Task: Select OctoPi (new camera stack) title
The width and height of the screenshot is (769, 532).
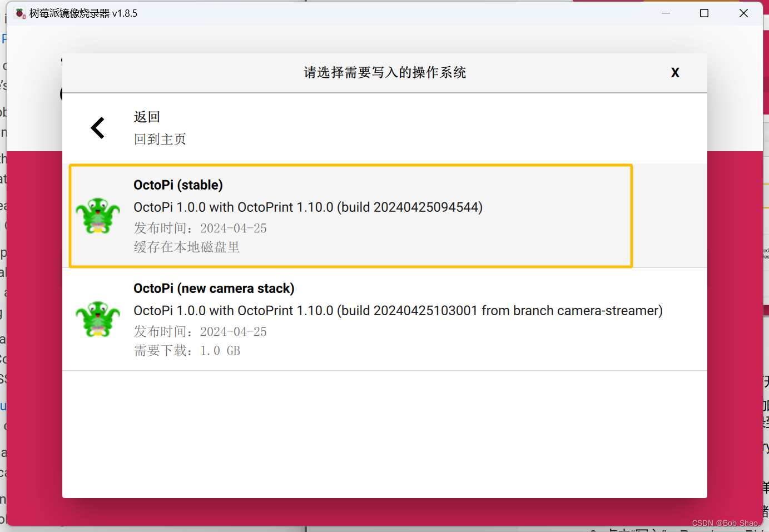Action: pos(214,289)
